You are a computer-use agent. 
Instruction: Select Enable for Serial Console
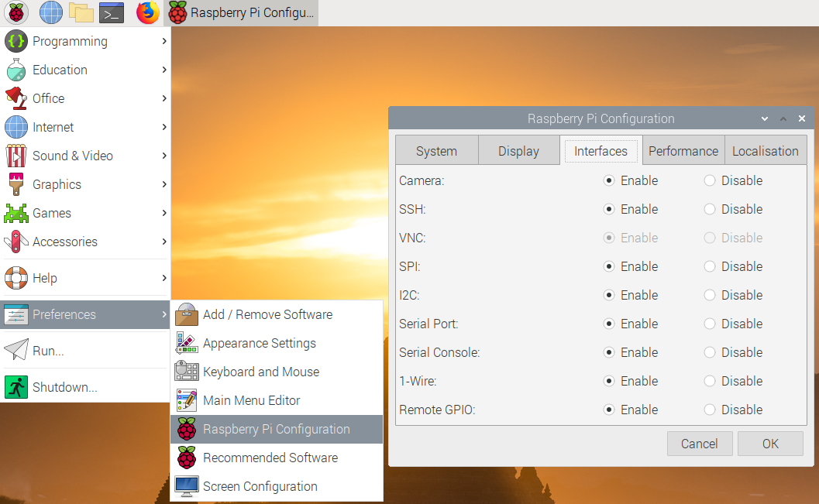(x=608, y=353)
